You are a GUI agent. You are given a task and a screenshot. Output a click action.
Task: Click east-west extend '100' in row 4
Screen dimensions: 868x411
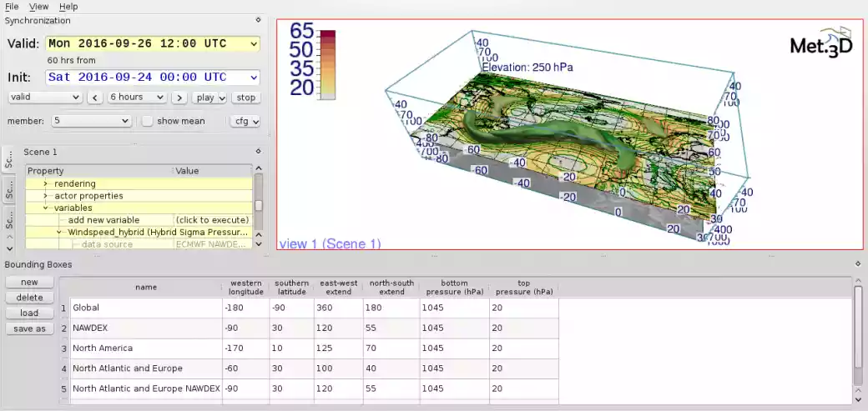339,368
